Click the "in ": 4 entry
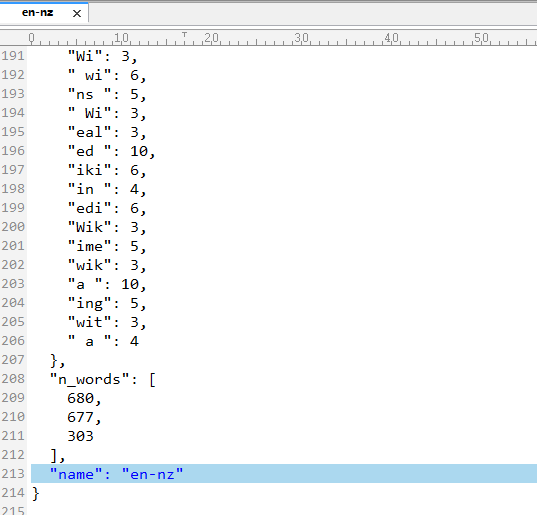 pos(107,189)
